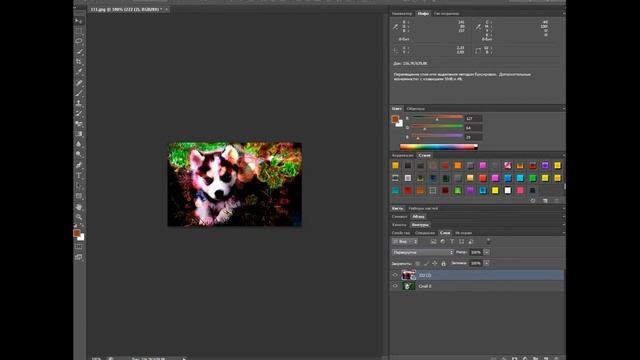The width and height of the screenshot is (640, 360).
Task: Switch to the История tab
Action: (x=463, y=233)
